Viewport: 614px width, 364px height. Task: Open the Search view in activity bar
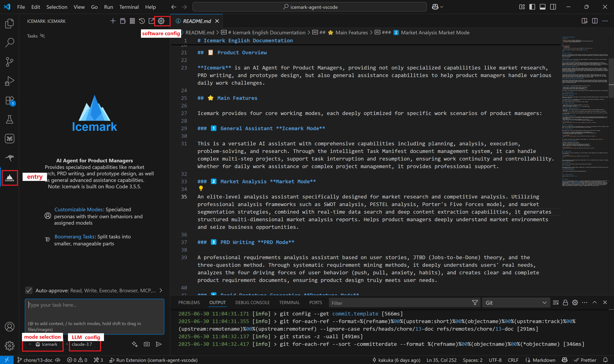pos(9,43)
